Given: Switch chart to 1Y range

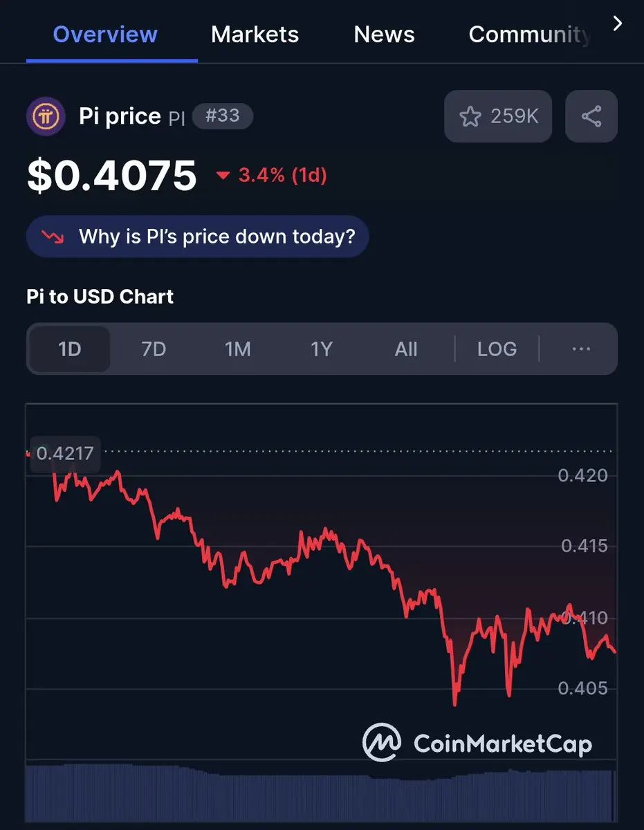Looking at the screenshot, I should pyautogui.click(x=322, y=349).
